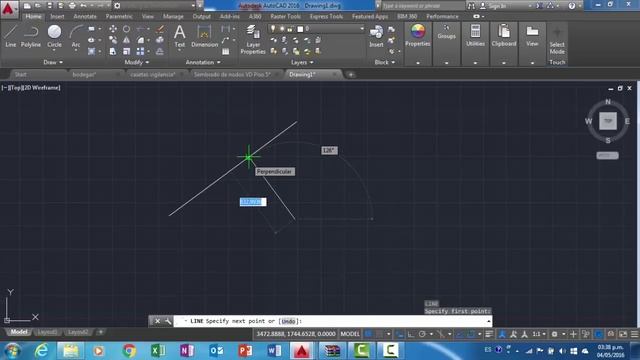
Task: Click Select Mode in Touch panel
Action: pos(557,40)
